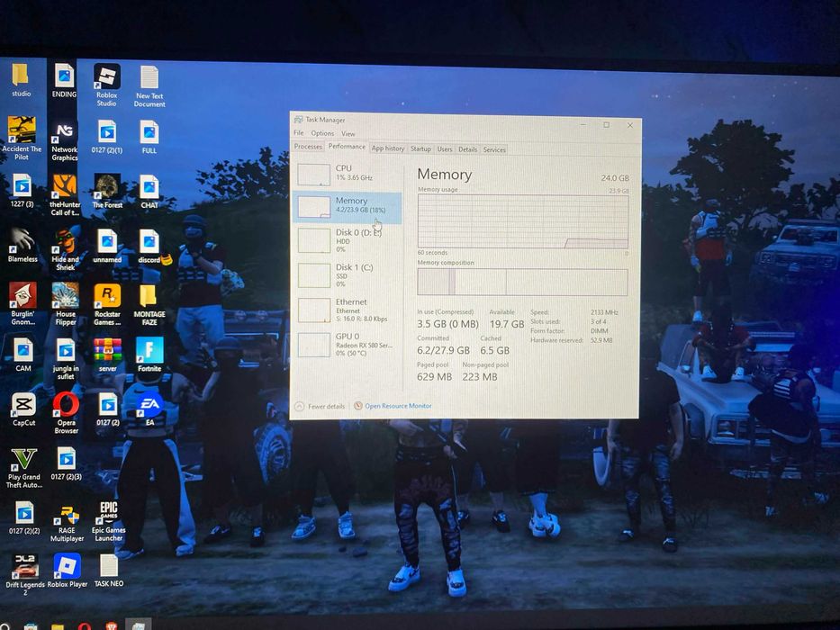Open the FULL file icon

[x=149, y=137]
